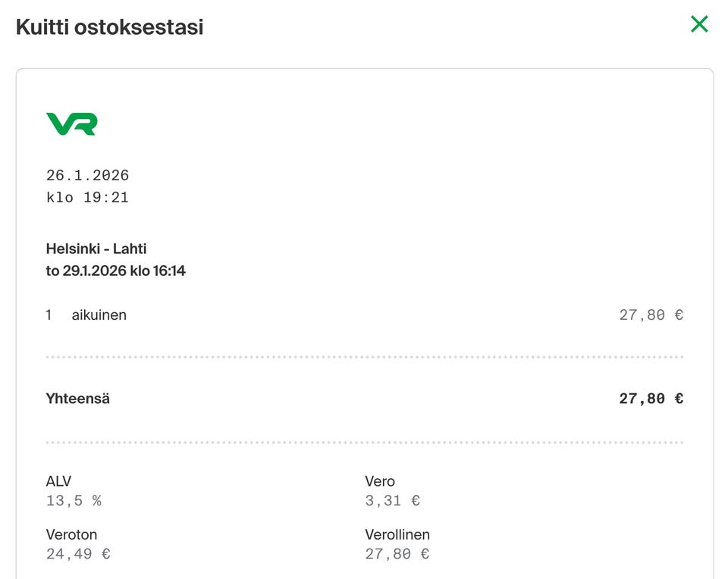Click the bold Yhteensä total 27,80 €
This screenshot has width=728, height=579.
(651, 399)
